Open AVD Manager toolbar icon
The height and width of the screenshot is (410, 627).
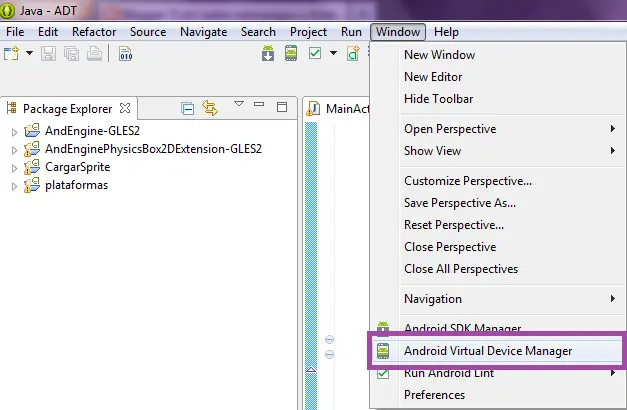[291, 53]
